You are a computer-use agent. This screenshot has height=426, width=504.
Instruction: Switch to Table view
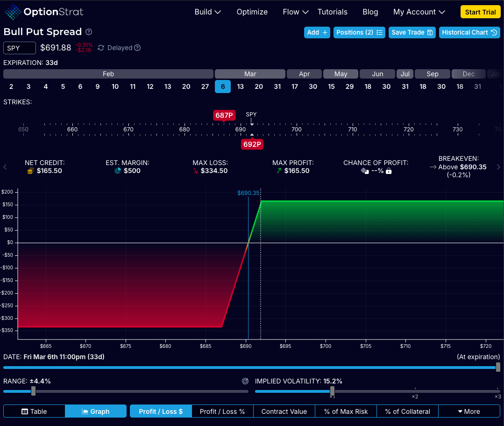click(x=34, y=412)
